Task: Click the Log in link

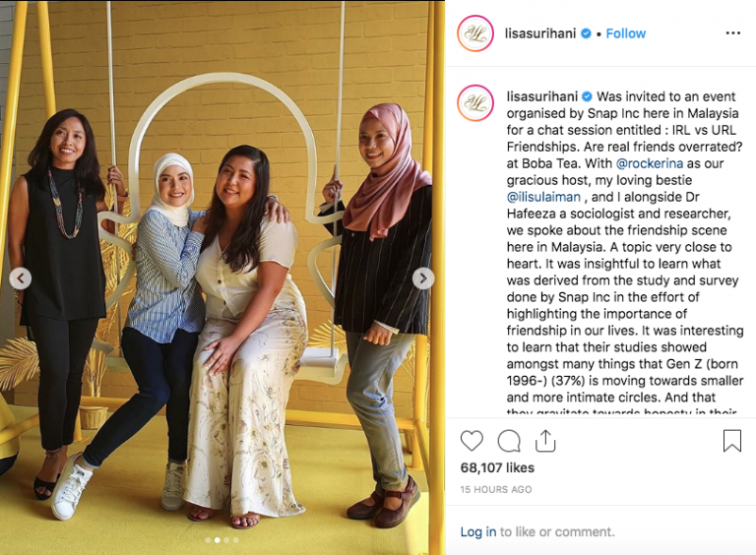Action: (477, 531)
